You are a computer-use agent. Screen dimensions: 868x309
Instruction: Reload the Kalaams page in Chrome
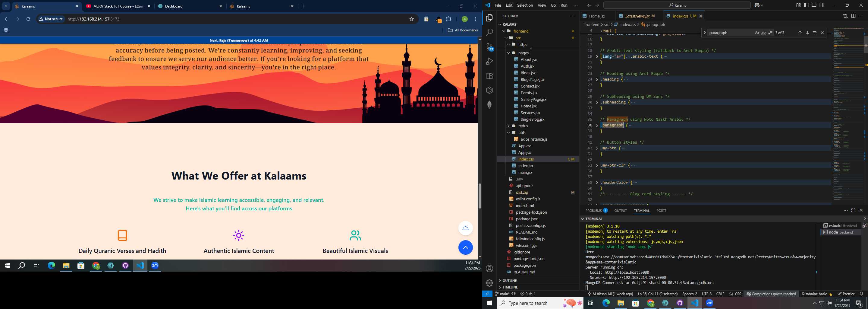[28, 19]
